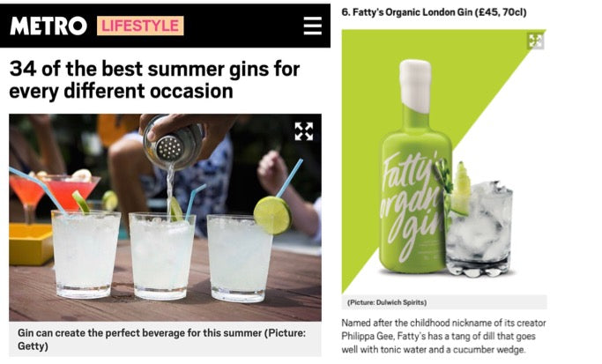Expand the cocktail photo to fullscreen
Screen dimensions: 602x364
(304, 131)
